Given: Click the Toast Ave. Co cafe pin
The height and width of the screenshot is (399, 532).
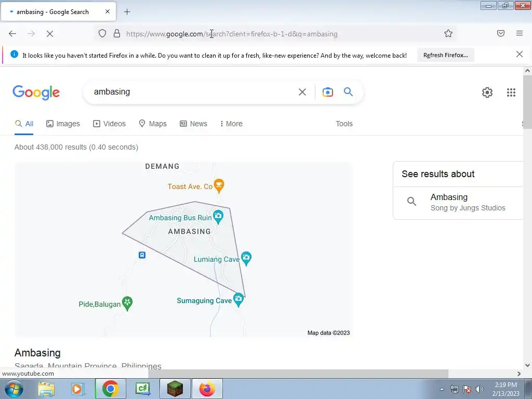Looking at the screenshot, I should coord(219,185).
